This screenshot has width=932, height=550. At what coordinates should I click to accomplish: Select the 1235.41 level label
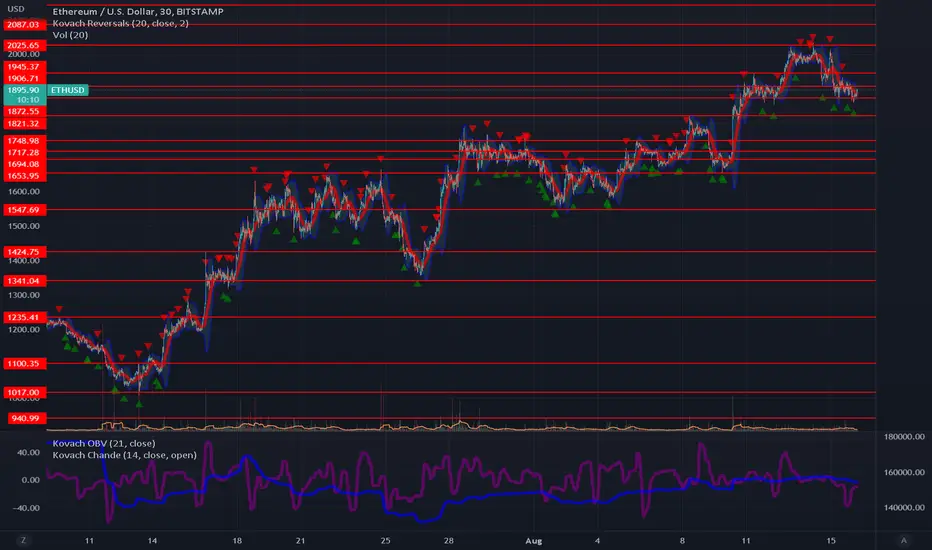click(24, 318)
